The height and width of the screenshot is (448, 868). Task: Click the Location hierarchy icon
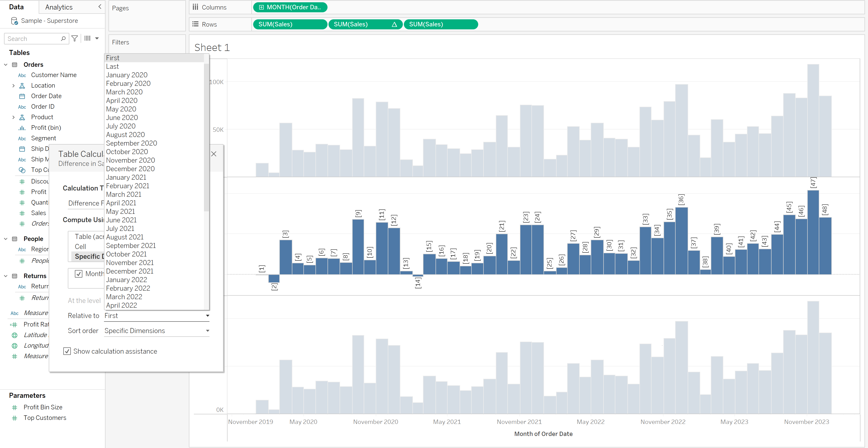click(x=22, y=86)
